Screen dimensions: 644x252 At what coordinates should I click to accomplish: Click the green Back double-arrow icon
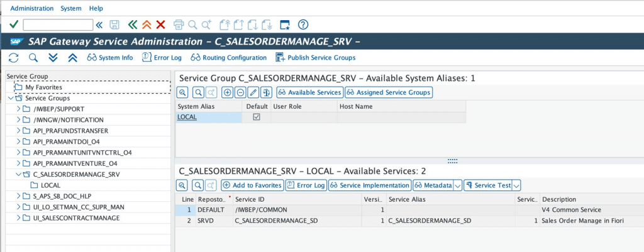132,25
